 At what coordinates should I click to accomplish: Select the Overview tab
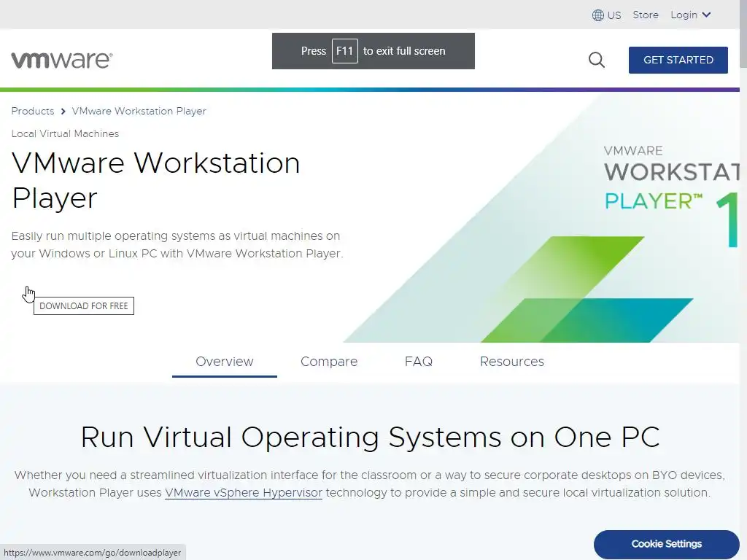pos(225,362)
